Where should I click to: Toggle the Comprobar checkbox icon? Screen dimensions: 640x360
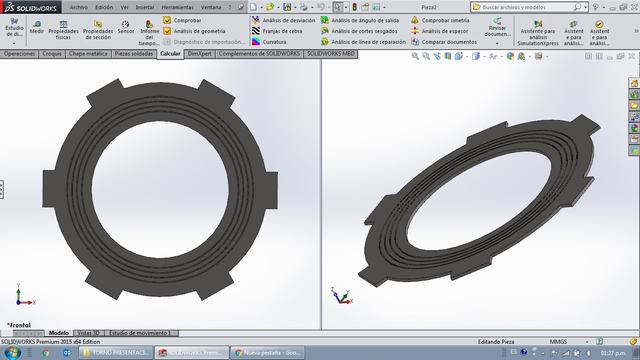(x=167, y=20)
